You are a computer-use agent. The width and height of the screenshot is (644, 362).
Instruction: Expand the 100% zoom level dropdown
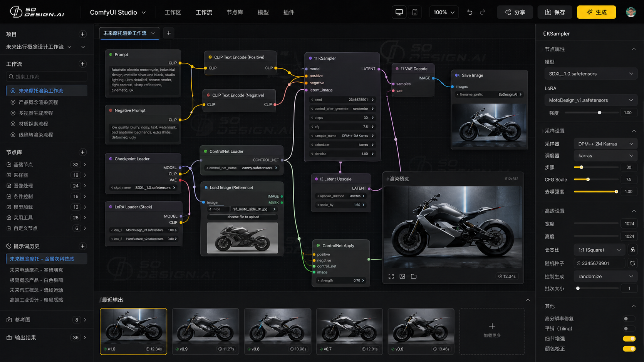point(444,12)
